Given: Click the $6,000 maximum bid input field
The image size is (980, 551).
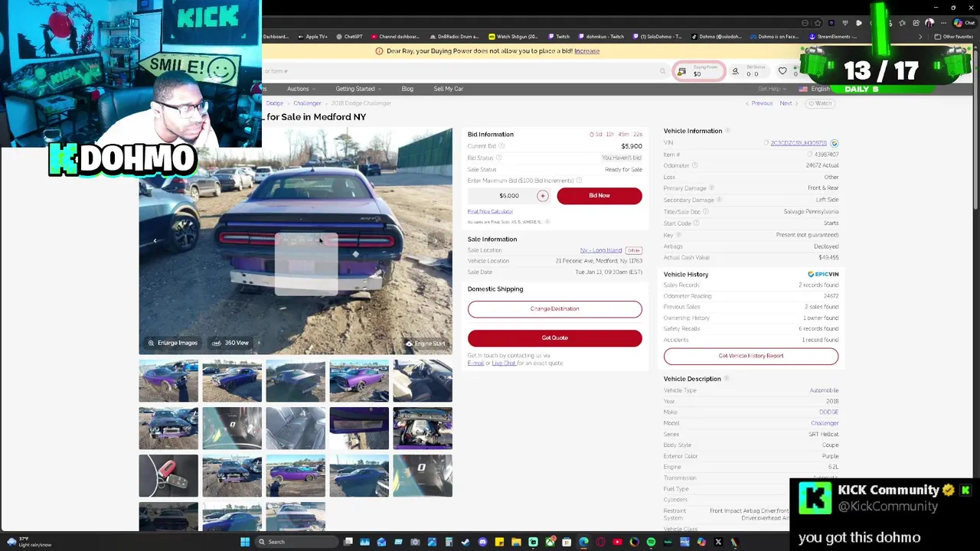Looking at the screenshot, I should click(509, 196).
